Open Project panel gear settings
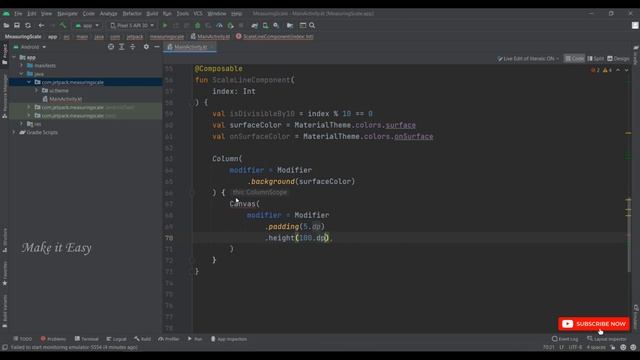640x360 pixels. point(146,47)
